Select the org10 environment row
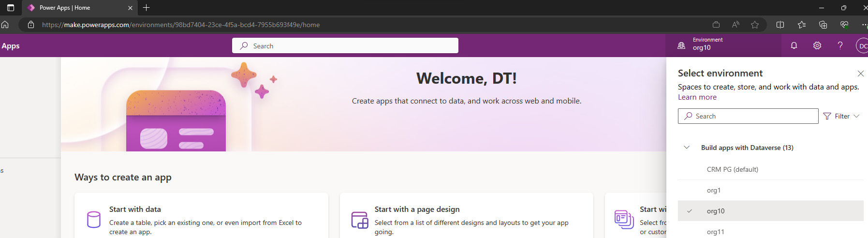Viewport: 868px width, 238px height. click(770, 211)
